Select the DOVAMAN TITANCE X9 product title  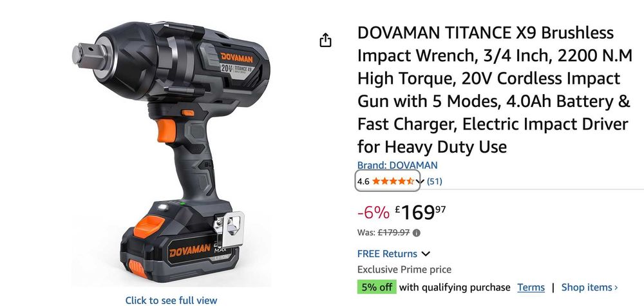[495, 90]
